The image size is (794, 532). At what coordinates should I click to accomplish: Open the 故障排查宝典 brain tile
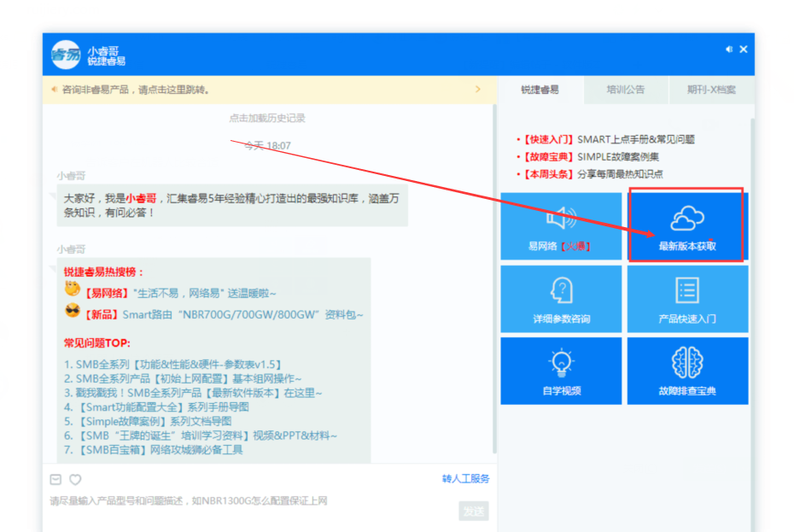pyautogui.click(x=687, y=371)
